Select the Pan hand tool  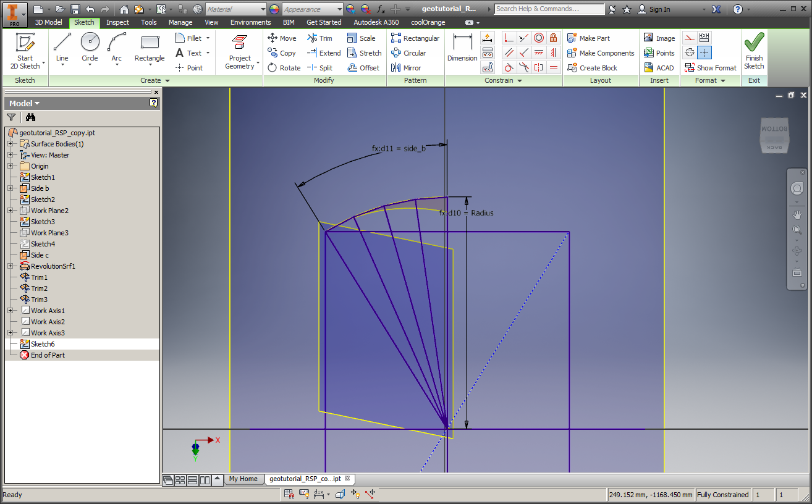pyautogui.click(x=797, y=214)
